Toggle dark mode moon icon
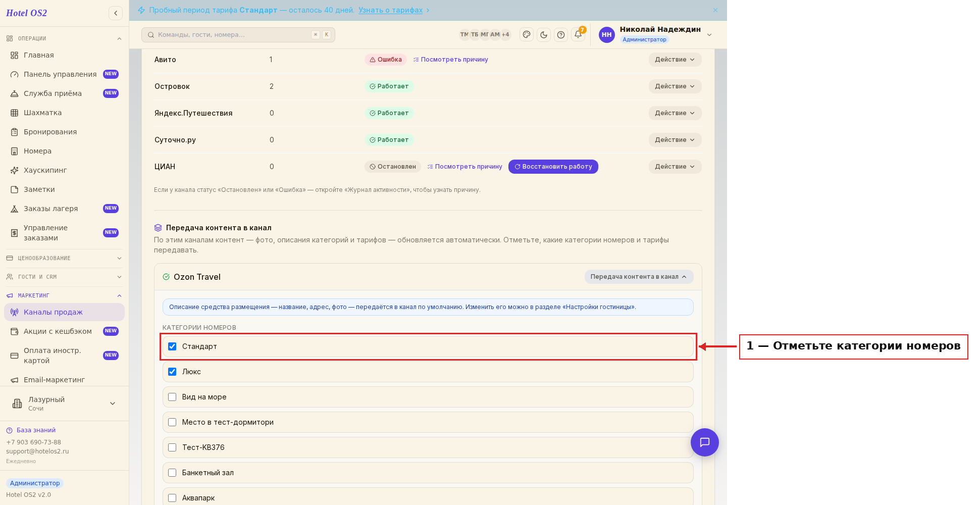 pyautogui.click(x=544, y=35)
